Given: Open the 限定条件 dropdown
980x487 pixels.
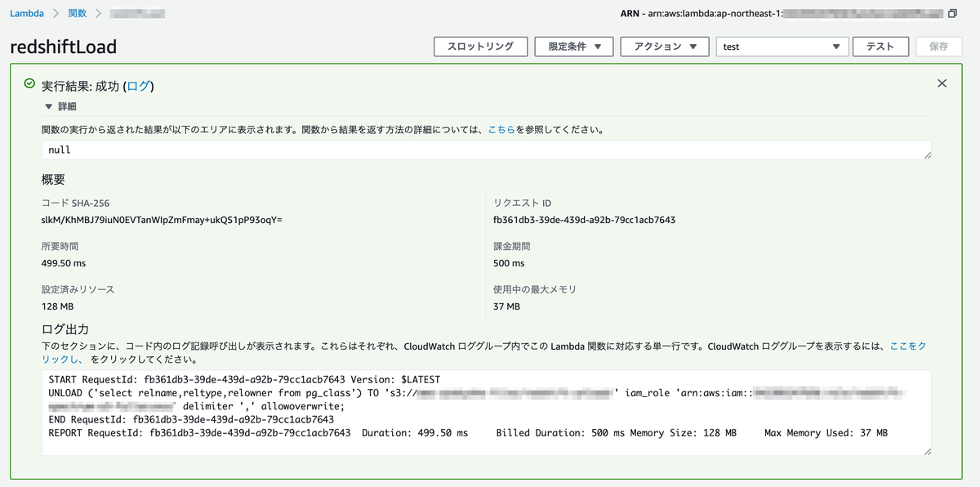Looking at the screenshot, I should pos(574,47).
